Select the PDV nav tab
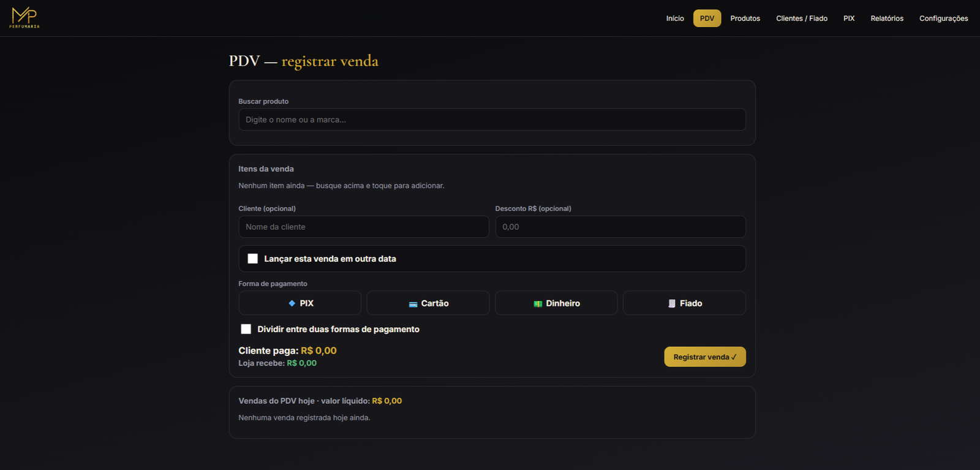This screenshot has width=980, height=470. coord(707,18)
